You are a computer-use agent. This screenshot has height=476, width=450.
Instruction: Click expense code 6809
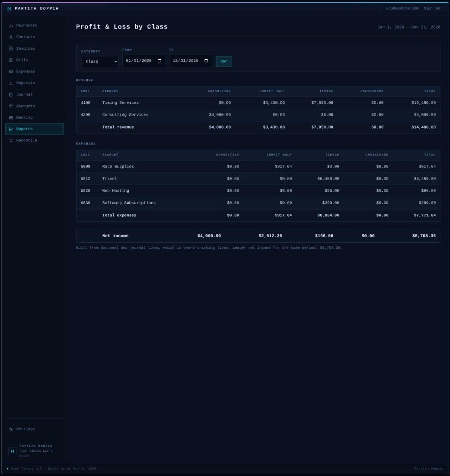86,167
